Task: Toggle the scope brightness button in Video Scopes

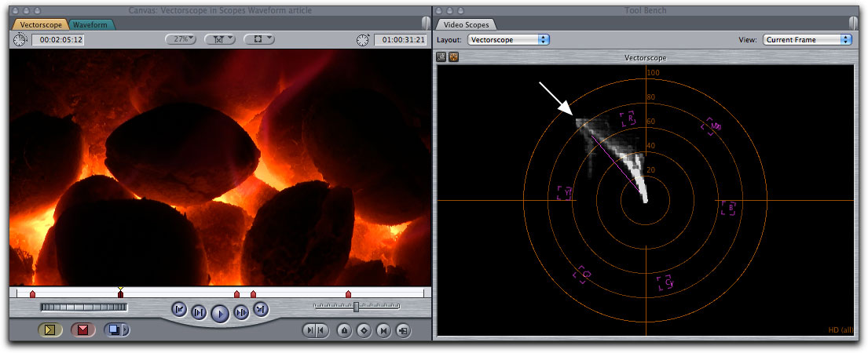Action: [x=441, y=56]
